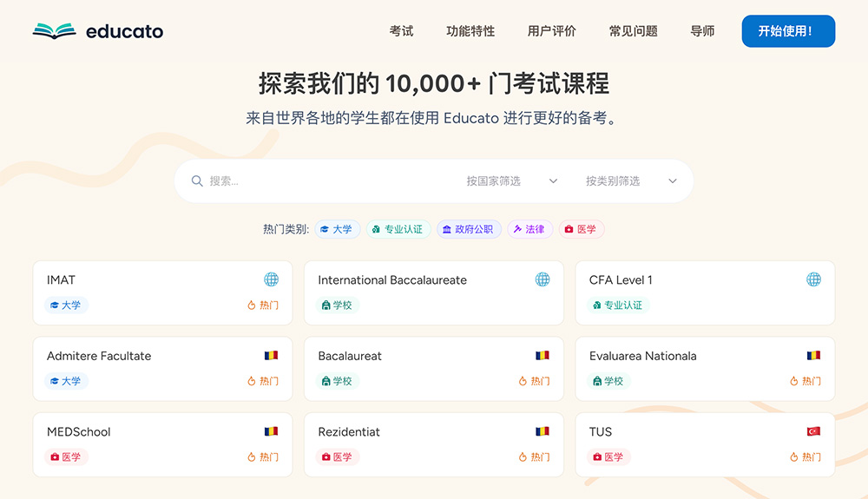Open the TUS card title
Viewport: 868px width, 499px height.
pos(601,431)
